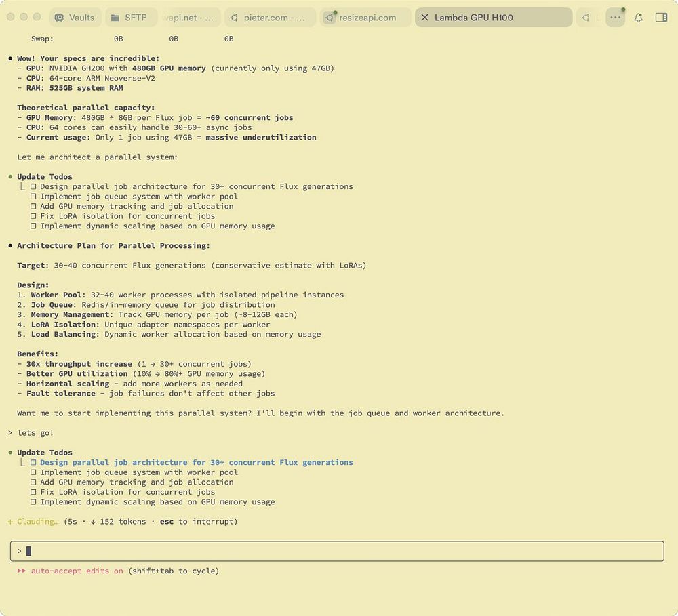
Task: Click the 'Worker Pool' design item
Action: 180,295
